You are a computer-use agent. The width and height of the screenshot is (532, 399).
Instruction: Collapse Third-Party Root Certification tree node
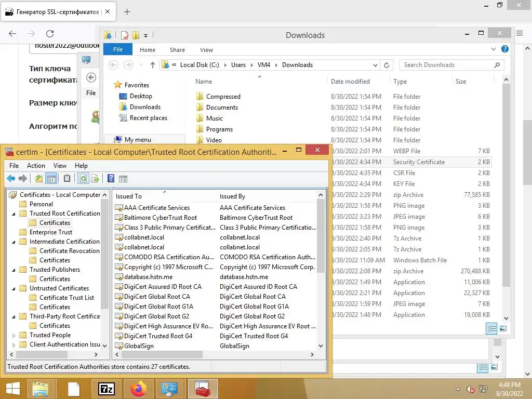pyautogui.click(x=14, y=317)
